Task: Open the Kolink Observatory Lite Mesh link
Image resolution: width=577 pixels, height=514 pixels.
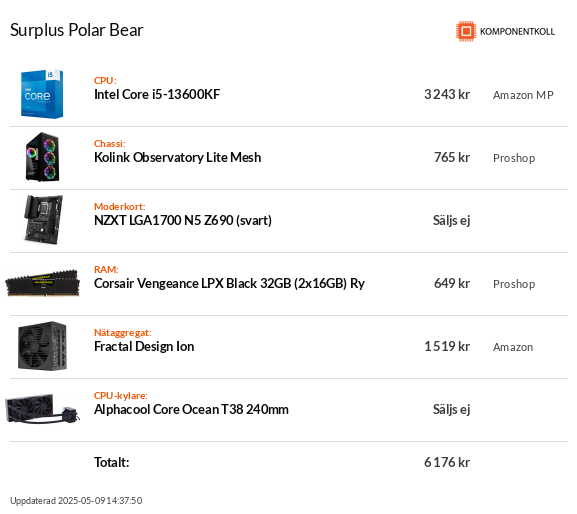Action: point(177,157)
